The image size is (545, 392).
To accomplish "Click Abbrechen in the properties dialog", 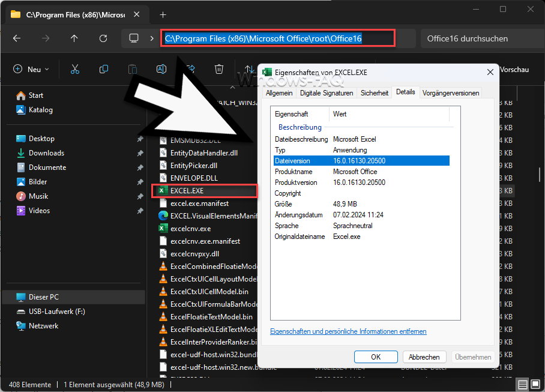I will [x=424, y=357].
